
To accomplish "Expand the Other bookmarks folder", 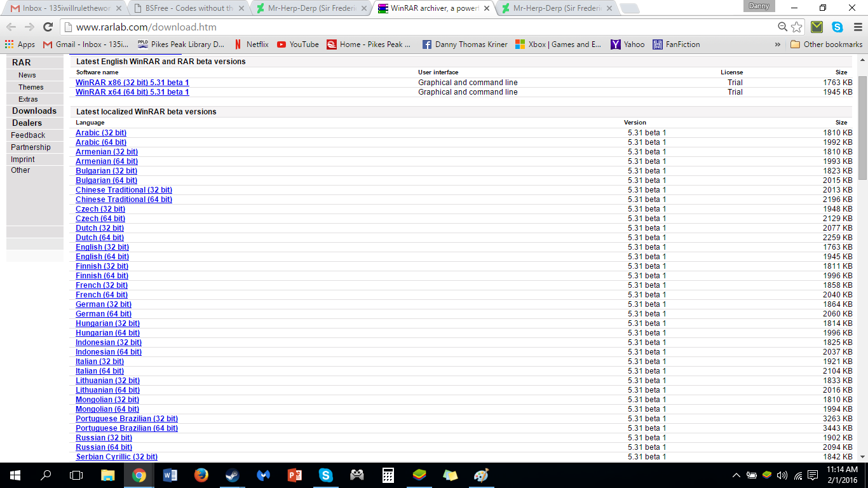I will [827, 44].
